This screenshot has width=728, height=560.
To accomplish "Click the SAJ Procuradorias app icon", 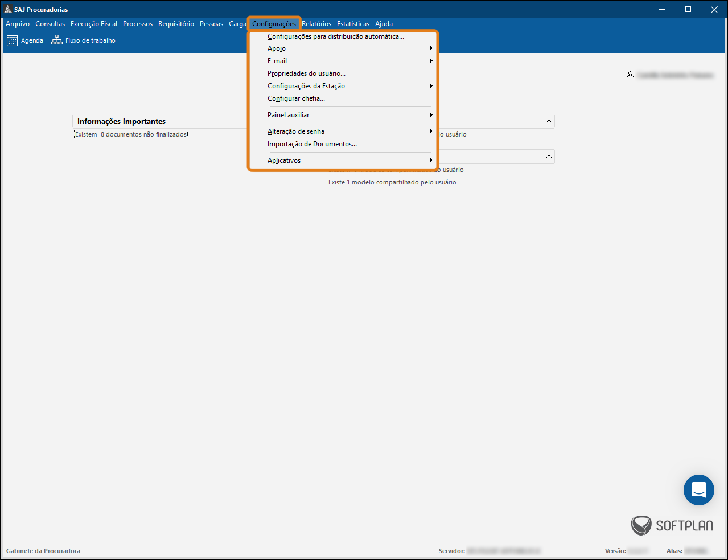I will coord(8,10).
